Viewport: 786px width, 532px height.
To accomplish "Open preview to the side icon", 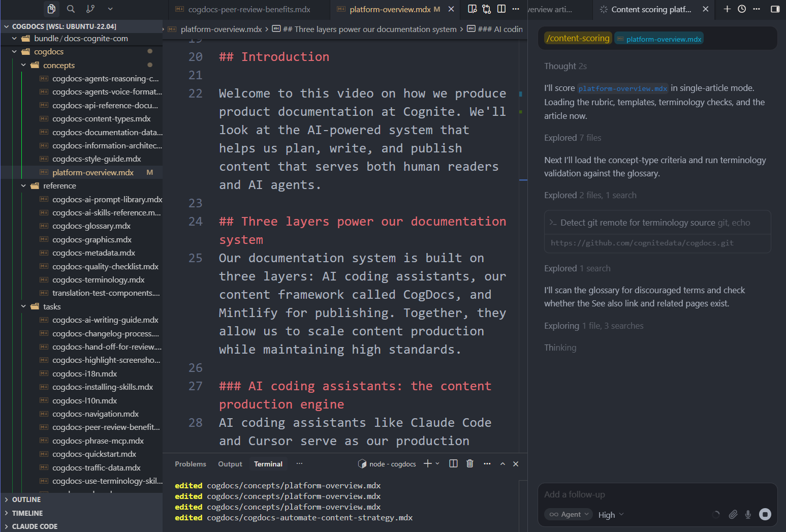I will point(472,9).
